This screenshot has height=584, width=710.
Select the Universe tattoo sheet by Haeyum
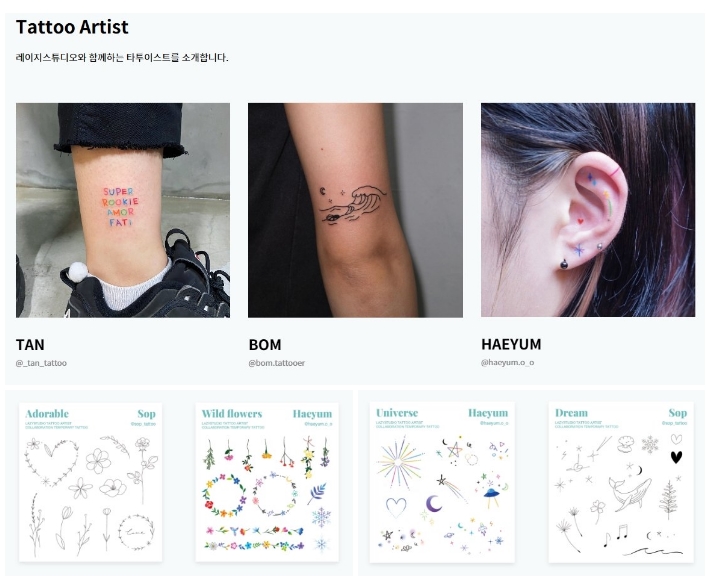442,482
